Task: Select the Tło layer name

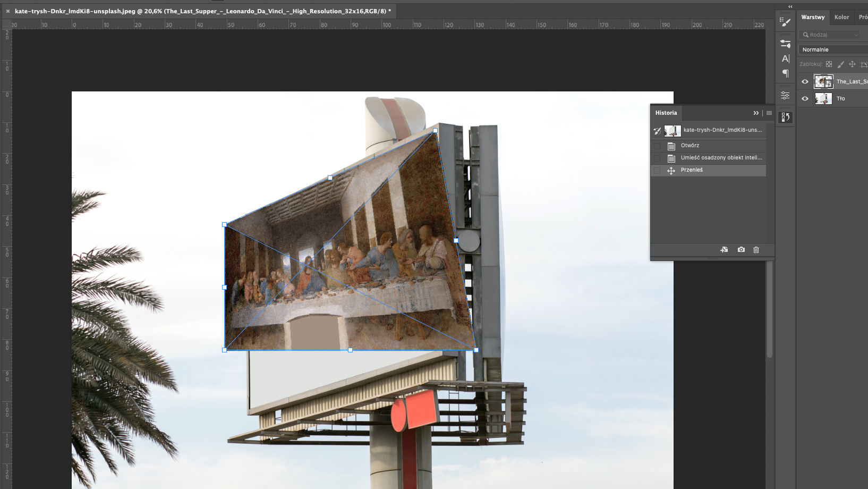Action: (x=841, y=99)
